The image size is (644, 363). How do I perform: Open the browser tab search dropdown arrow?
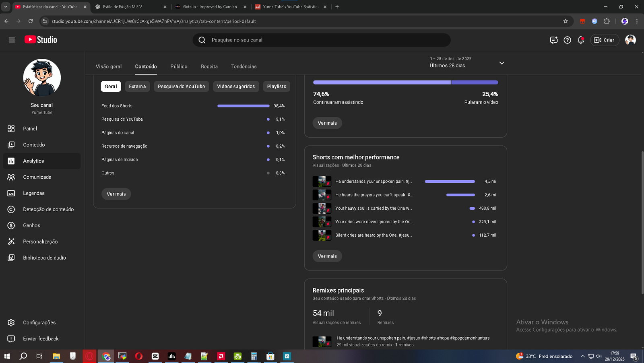6,7
